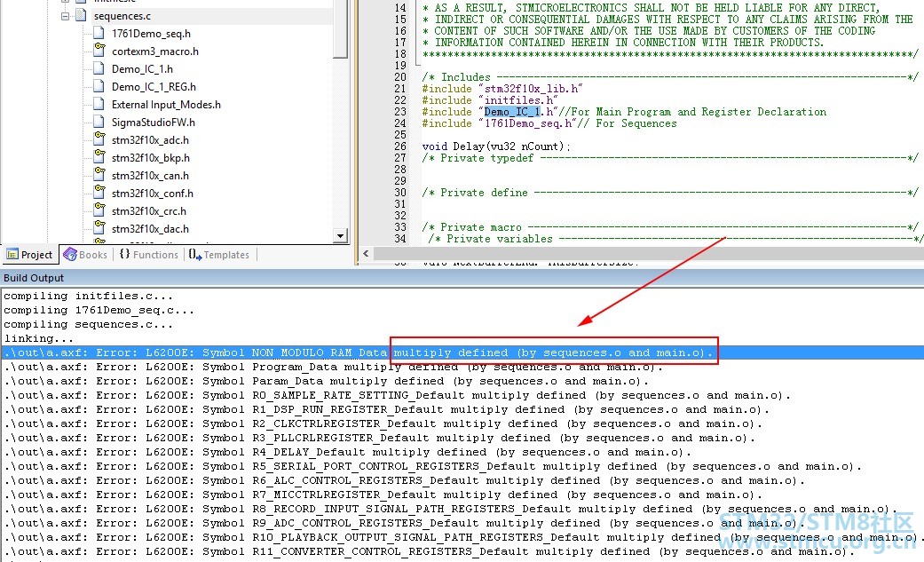Click file icon of SigmaStudioFW.h
This screenshot has width=924, height=562.
pos(99,122)
